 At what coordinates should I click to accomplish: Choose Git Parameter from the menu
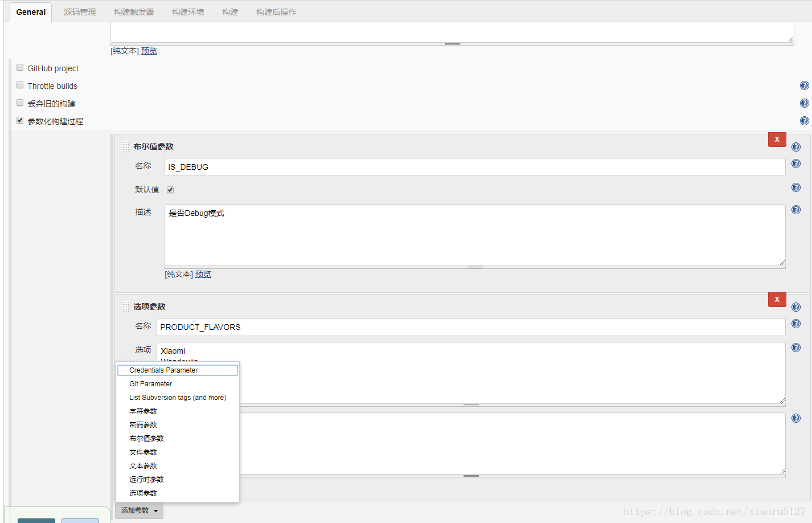pyautogui.click(x=178, y=384)
